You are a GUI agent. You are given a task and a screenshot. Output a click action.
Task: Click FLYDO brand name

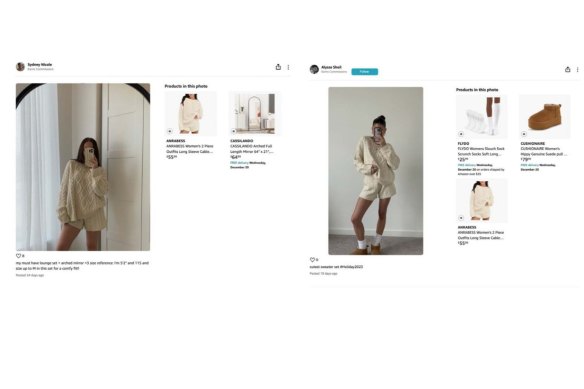pyautogui.click(x=463, y=143)
